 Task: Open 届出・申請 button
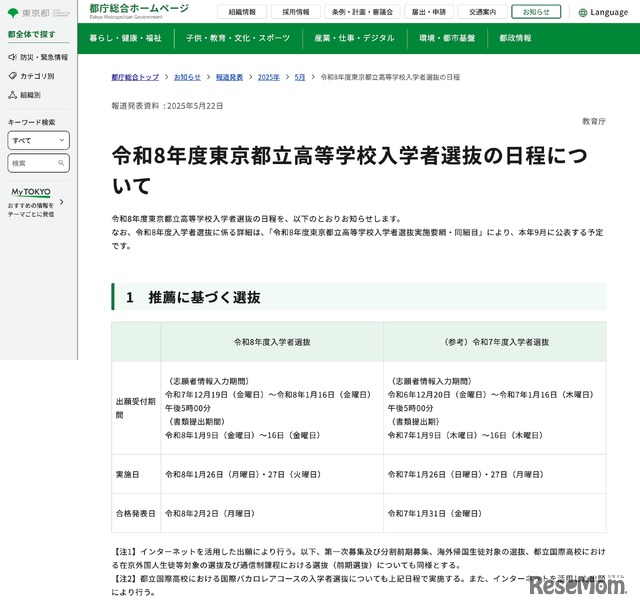429,12
